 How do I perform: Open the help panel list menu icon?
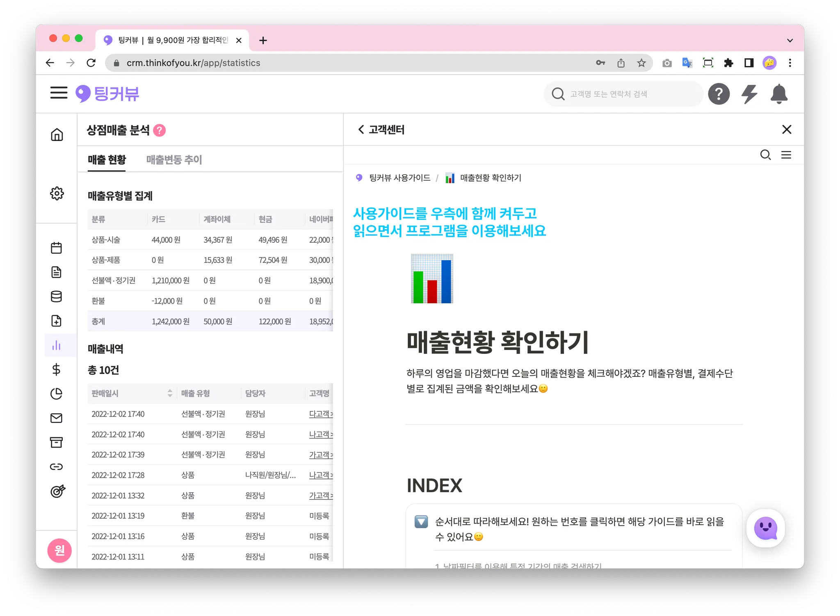tap(786, 155)
